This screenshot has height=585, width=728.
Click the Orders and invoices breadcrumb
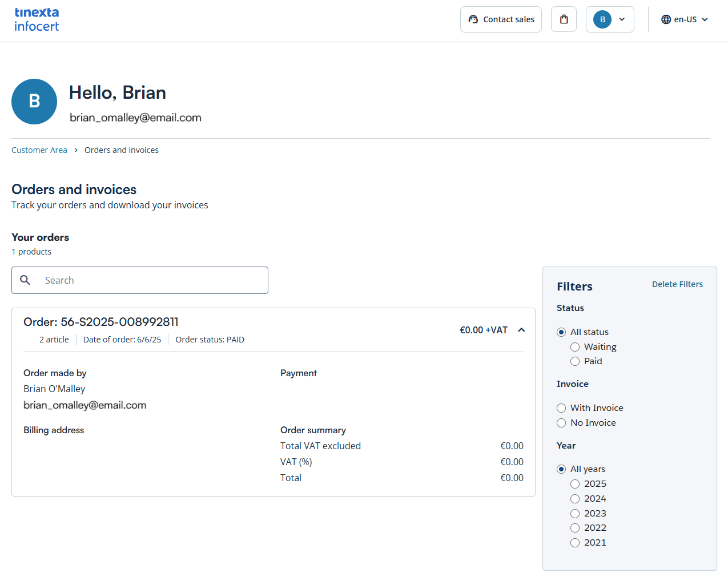click(122, 150)
